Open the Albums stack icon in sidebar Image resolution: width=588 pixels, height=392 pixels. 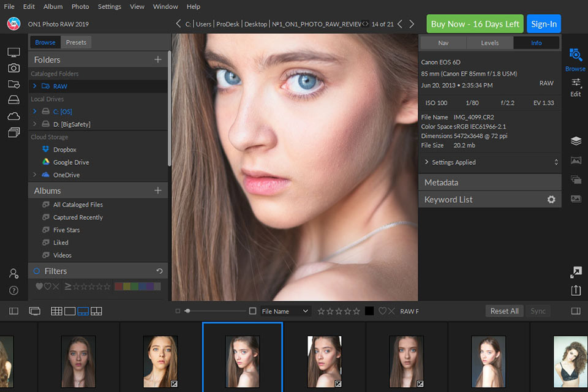click(x=14, y=132)
